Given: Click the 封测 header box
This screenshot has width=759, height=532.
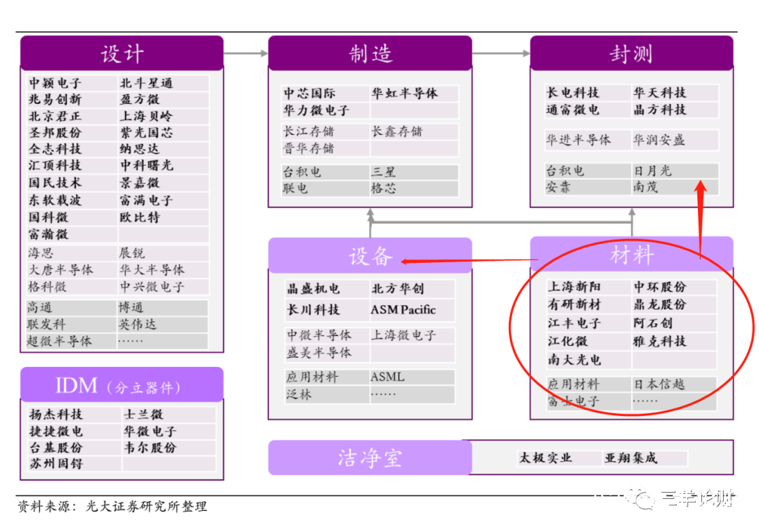Looking at the screenshot, I should pyautogui.click(x=632, y=53).
